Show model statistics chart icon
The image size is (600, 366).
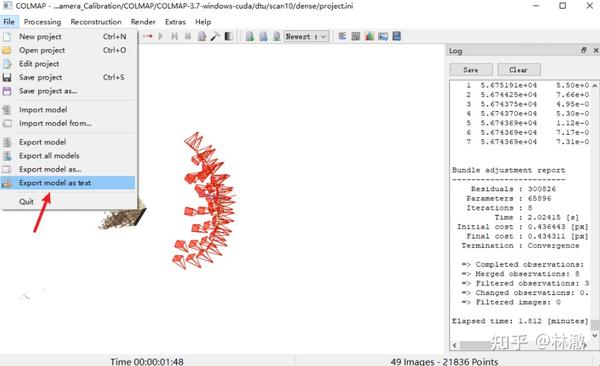click(369, 36)
